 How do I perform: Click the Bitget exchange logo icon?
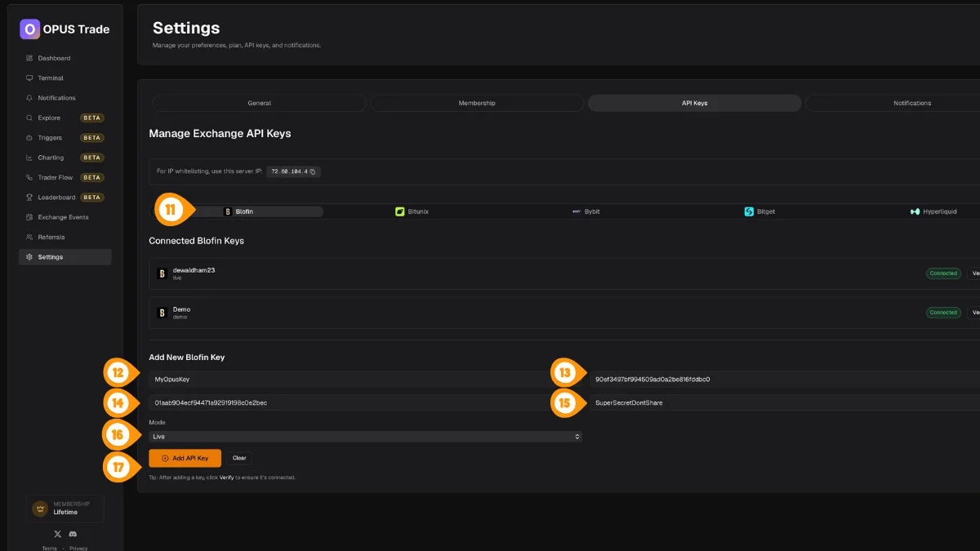tap(749, 211)
